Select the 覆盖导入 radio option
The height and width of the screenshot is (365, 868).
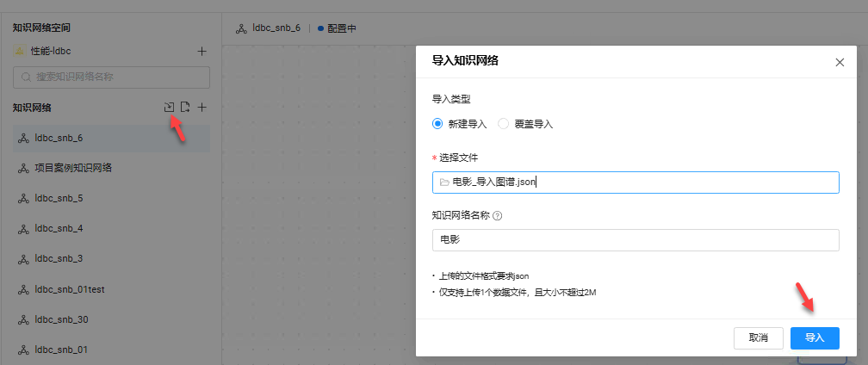503,124
